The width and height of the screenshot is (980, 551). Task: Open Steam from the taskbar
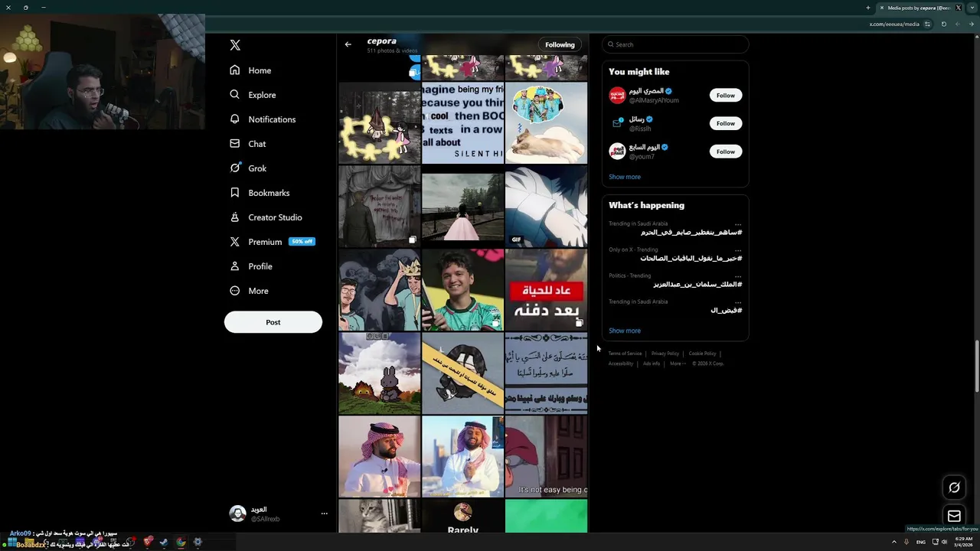pyautogui.click(x=164, y=542)
